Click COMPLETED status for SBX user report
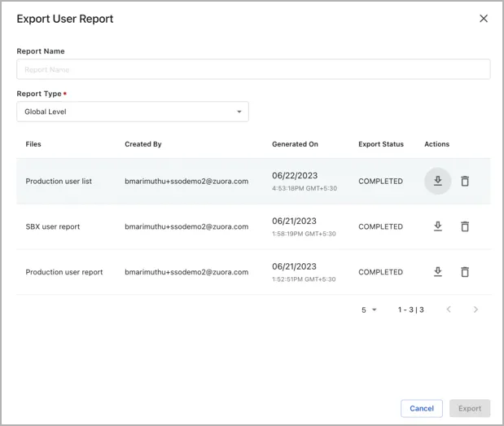Viewport: 504px width, 426px height. 380,226
